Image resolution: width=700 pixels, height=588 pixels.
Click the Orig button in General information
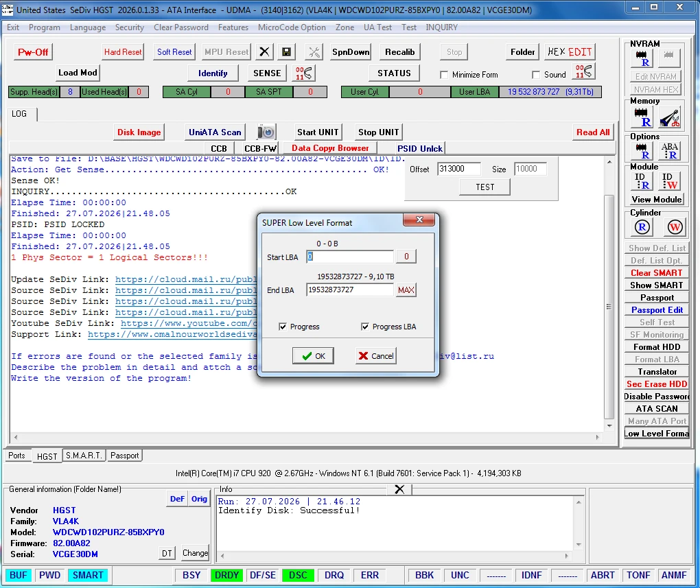tap(199, 499)
